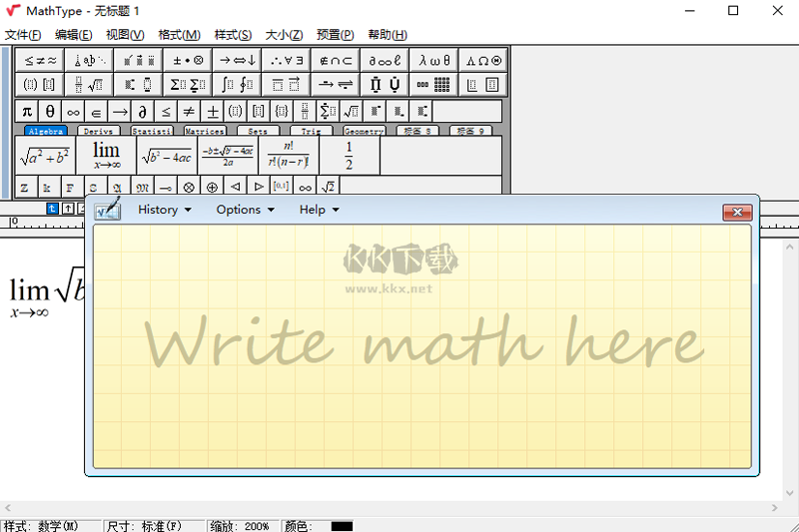Expand the Options dropdown menu
799x532 pixels.
pos(245,210)
